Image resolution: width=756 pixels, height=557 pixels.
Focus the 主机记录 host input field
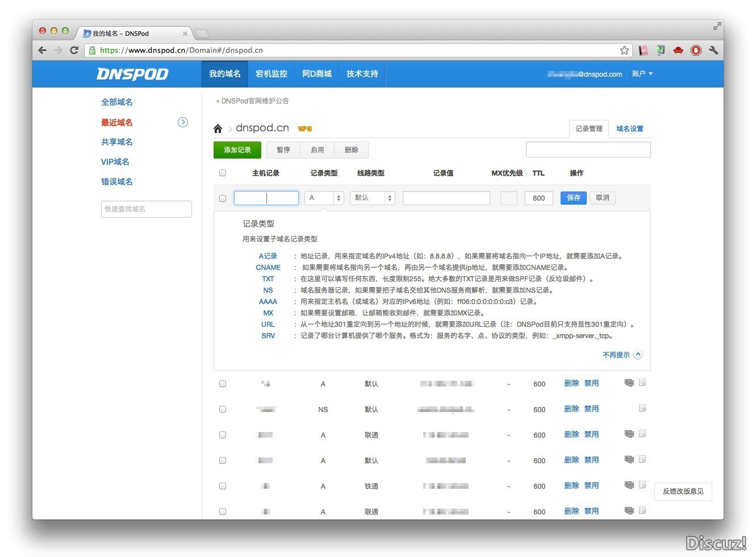pyautogui.click(x=266, y=198)
